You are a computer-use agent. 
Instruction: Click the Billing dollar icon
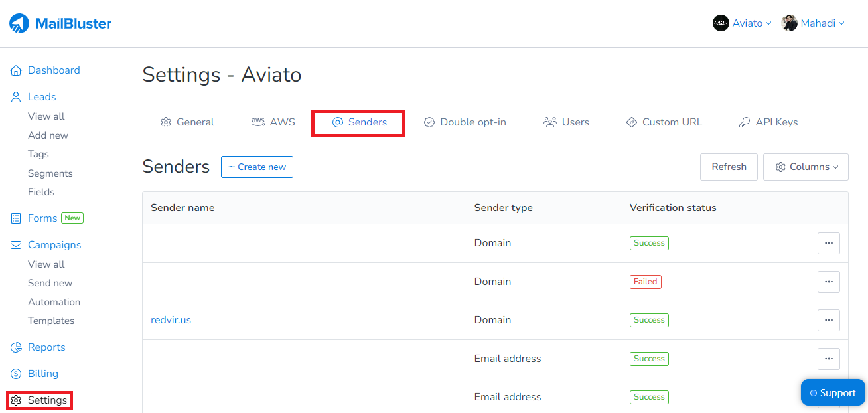pos(16,374)
